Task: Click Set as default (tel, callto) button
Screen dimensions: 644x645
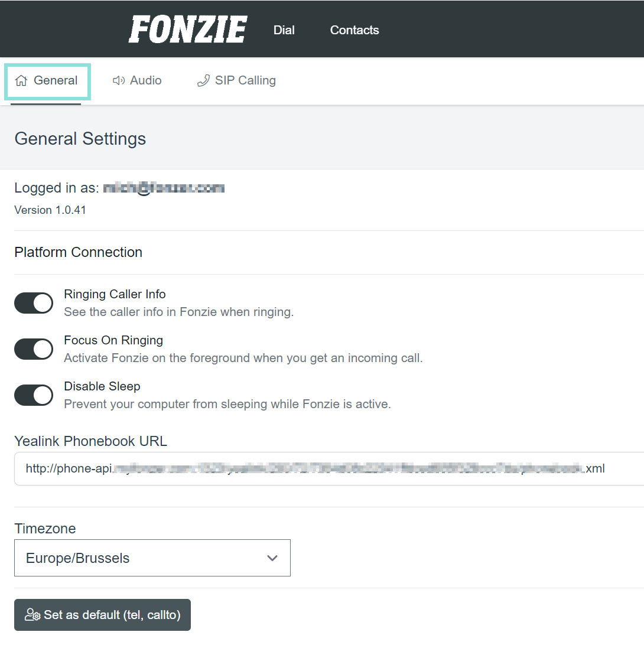Action: tap(102, 614)
